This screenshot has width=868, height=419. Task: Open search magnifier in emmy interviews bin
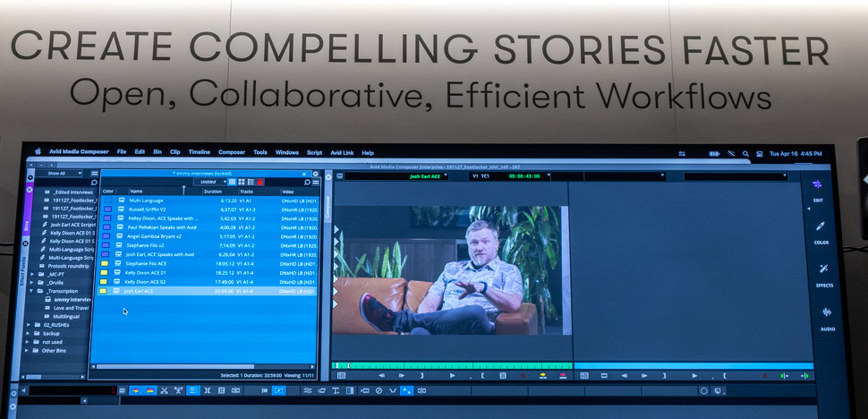(x=307, y=182)
